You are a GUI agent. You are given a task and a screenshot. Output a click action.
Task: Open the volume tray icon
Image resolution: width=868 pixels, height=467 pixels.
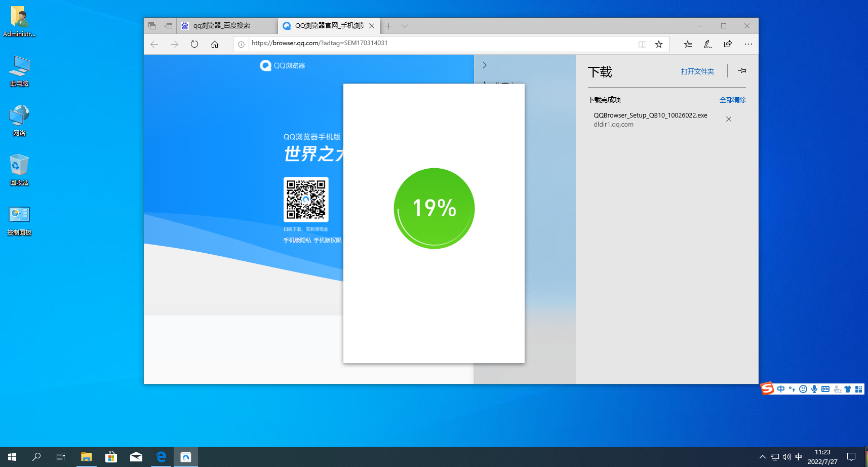[x=786, y=457]
